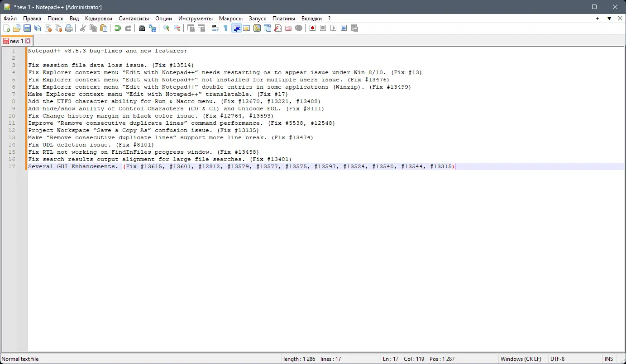Open the Поиск menu
The image size is (626, 364).
[56, 19]
